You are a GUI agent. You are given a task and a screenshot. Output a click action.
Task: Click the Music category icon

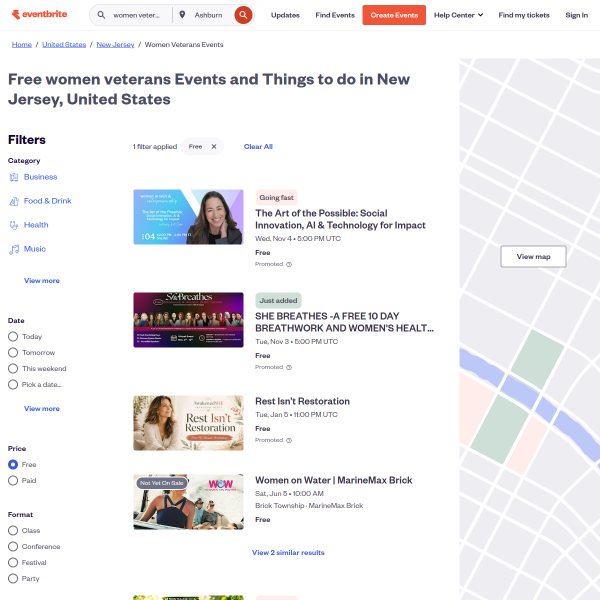tap(14, 249)
